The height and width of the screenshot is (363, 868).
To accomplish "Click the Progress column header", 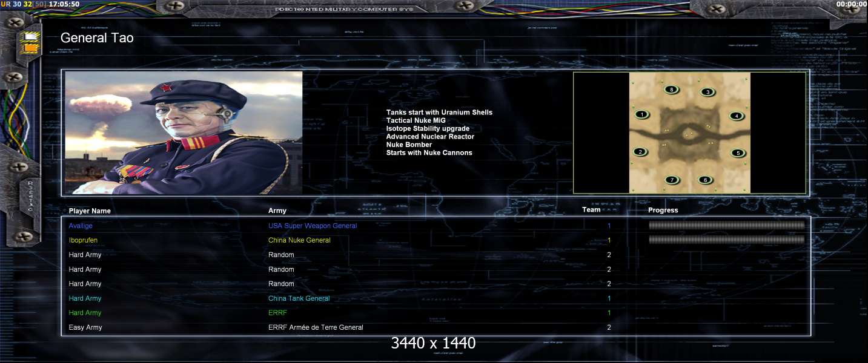I will pyautogui.click(x=663, y=211).
